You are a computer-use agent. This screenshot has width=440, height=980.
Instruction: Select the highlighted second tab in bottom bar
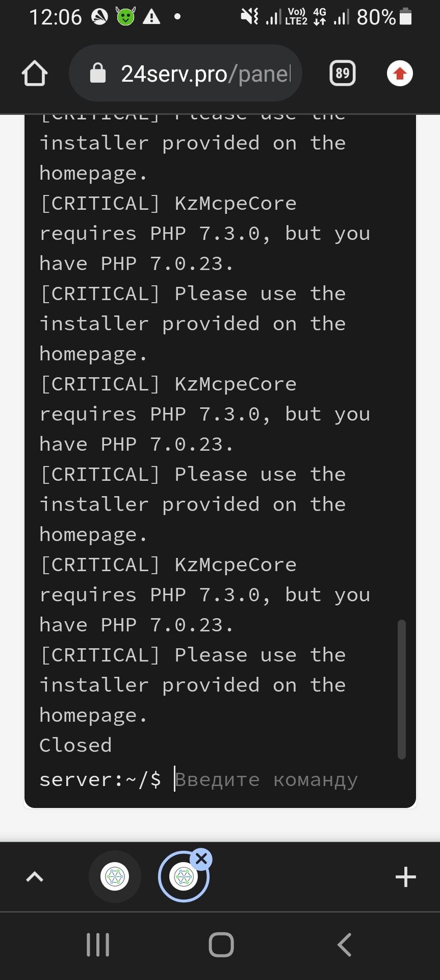pyautogui.click(x=183, y=878)
